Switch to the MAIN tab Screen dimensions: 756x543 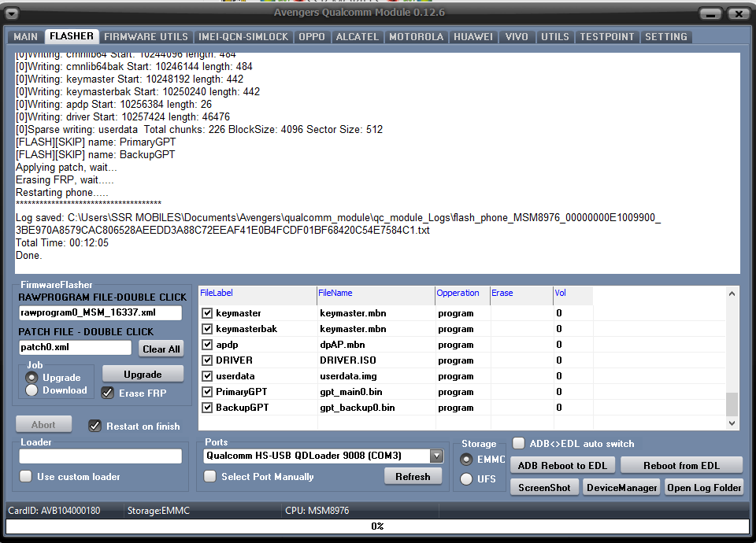(25, 37)
